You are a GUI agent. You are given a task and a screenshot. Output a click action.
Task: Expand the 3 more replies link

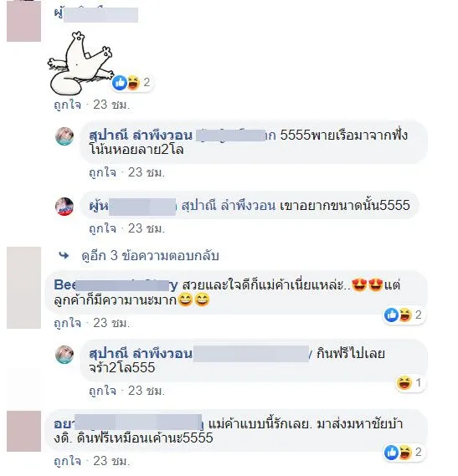click(x=150, y=256)
